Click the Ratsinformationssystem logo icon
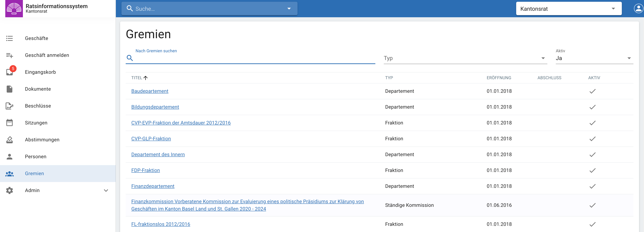Image resolution: width=644 pixels, height=232 pixels. point(14,8)
